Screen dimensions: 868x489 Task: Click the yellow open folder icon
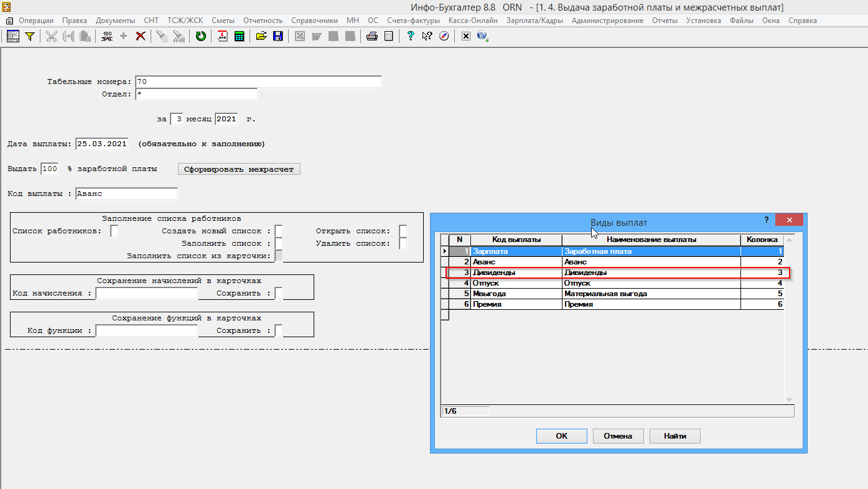coord(261,36)
